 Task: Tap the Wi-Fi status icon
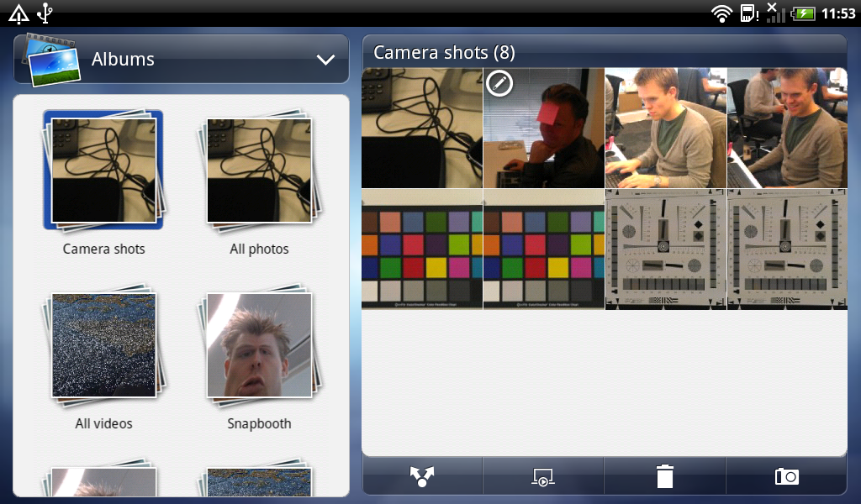coord(721,12)
